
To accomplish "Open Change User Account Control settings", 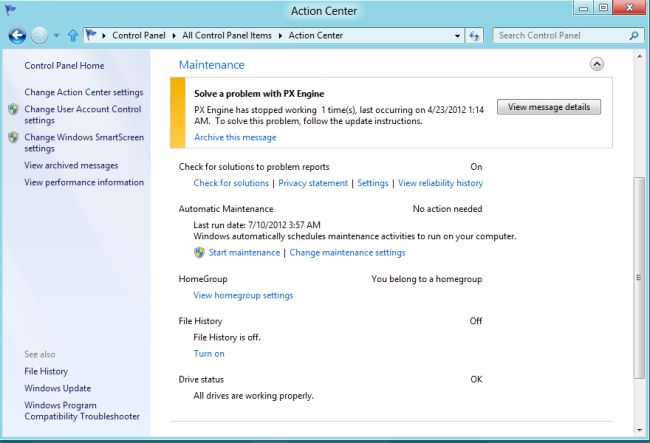I will click(83, 114).
